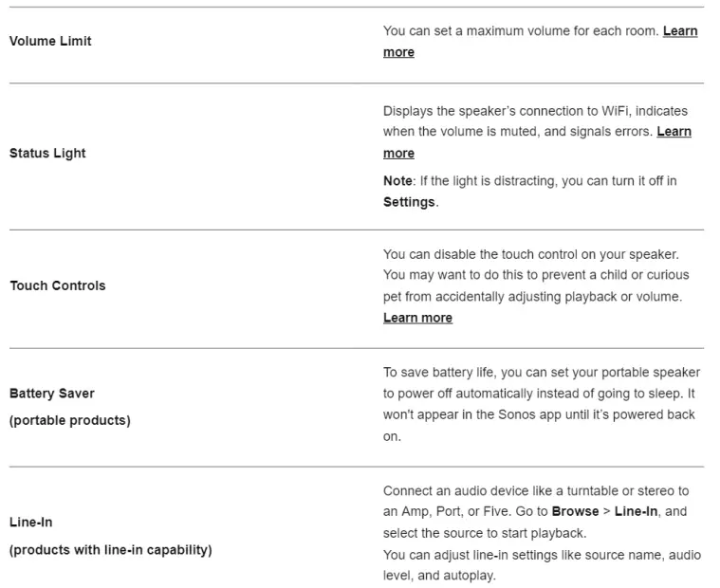The height and width of the screenshot is (588, 720).
Task: Click the Line-In row heading
Action: [29, 522]
